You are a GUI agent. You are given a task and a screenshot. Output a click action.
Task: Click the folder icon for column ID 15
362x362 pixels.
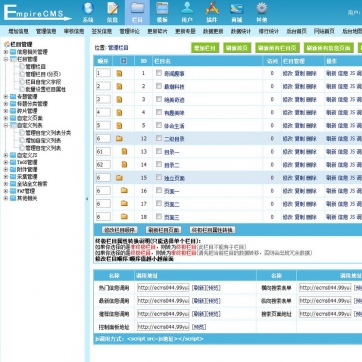click(119, 178)
